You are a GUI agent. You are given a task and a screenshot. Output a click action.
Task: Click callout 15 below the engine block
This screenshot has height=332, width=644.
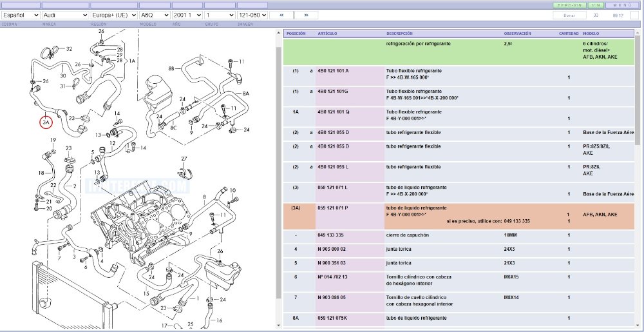tap(146, 294)
